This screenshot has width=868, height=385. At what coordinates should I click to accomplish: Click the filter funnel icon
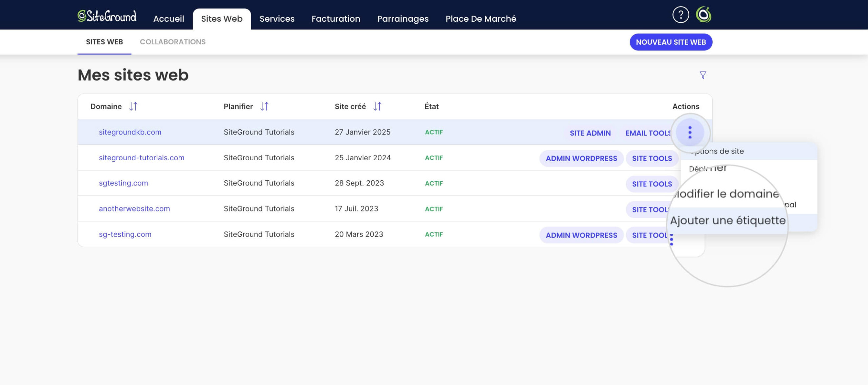pos(703,75)
